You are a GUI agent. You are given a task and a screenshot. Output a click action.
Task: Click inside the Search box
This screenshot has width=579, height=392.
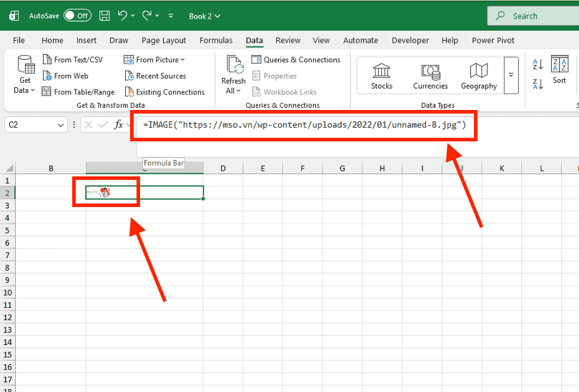coord(533,16)
